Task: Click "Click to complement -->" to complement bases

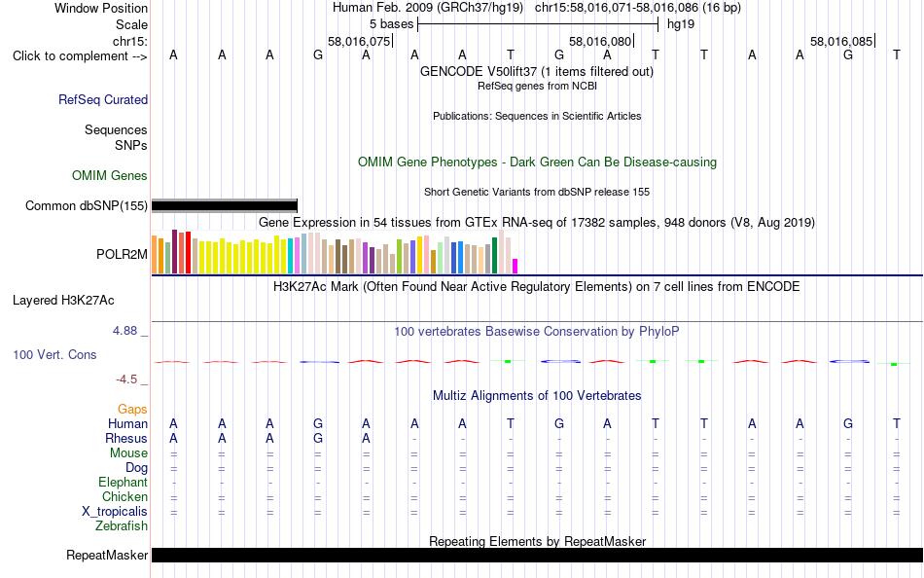Action: coord(80,56)
